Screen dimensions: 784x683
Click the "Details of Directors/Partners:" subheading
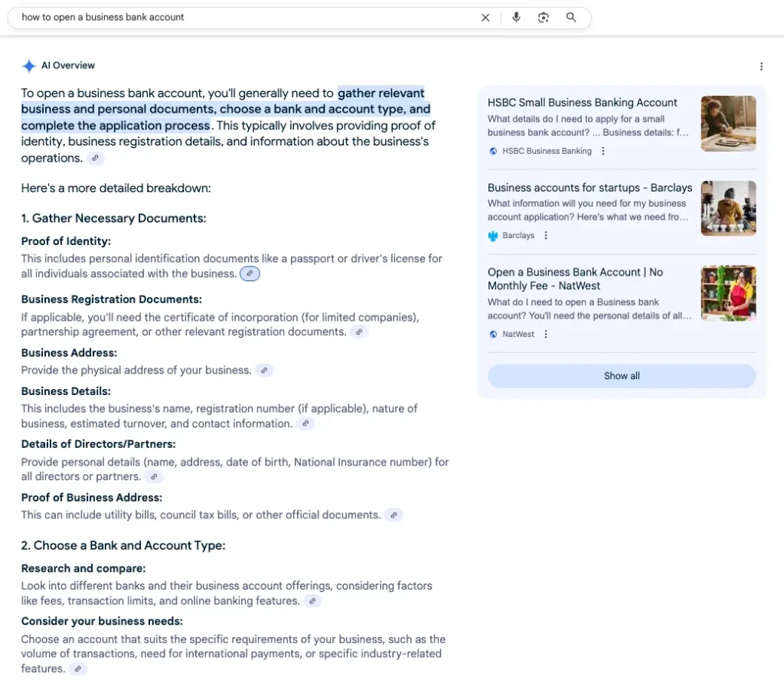pyautogui.click(x=98, y=444)
